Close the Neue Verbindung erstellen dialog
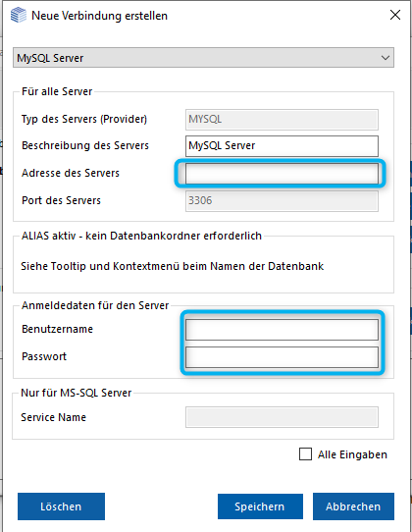This screenshot has width=412, height=532. 395,15
